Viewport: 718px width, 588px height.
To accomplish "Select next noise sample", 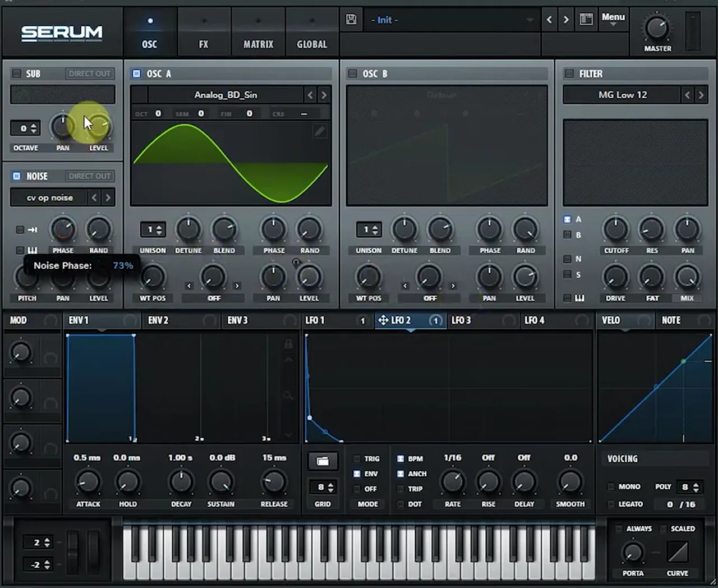I will tap(108, 197).
